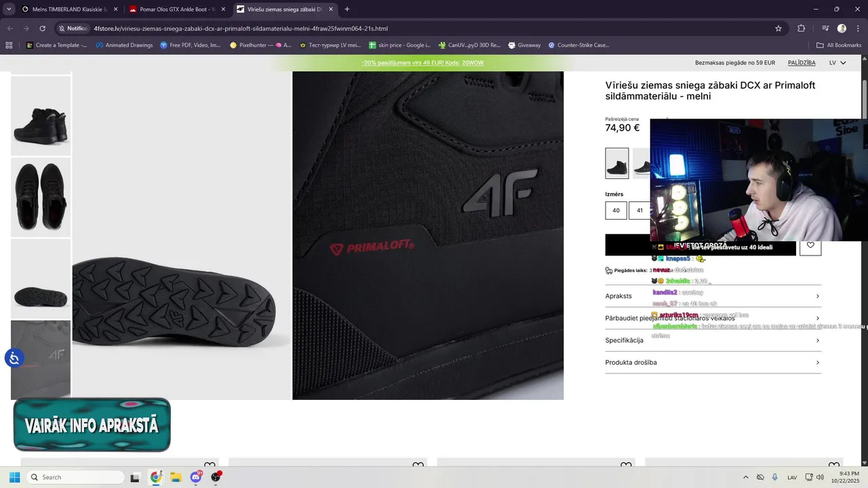Open Animated Drawings bookmark
This screenshot has width=868, height=488.
click(x=124, y=45)
